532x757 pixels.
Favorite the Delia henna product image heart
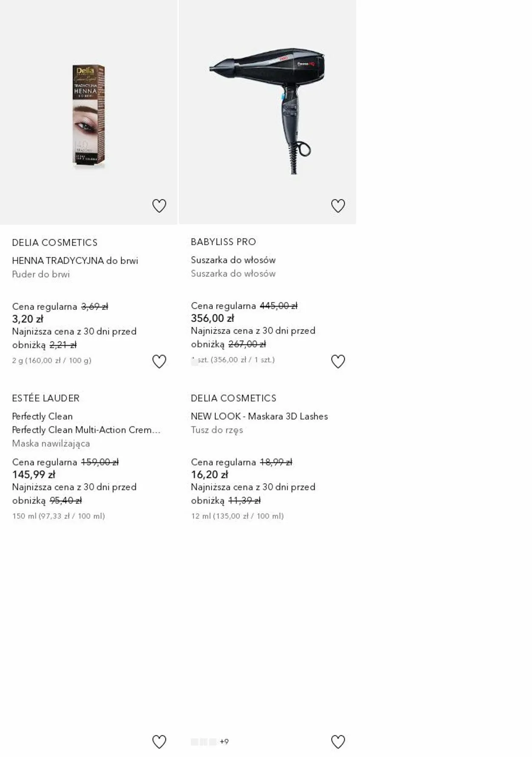(159, 206)
